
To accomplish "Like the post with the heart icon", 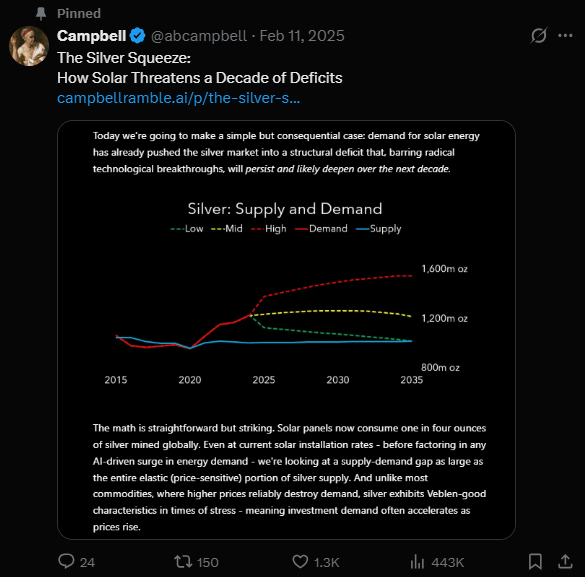I will (x=300, y=562).
